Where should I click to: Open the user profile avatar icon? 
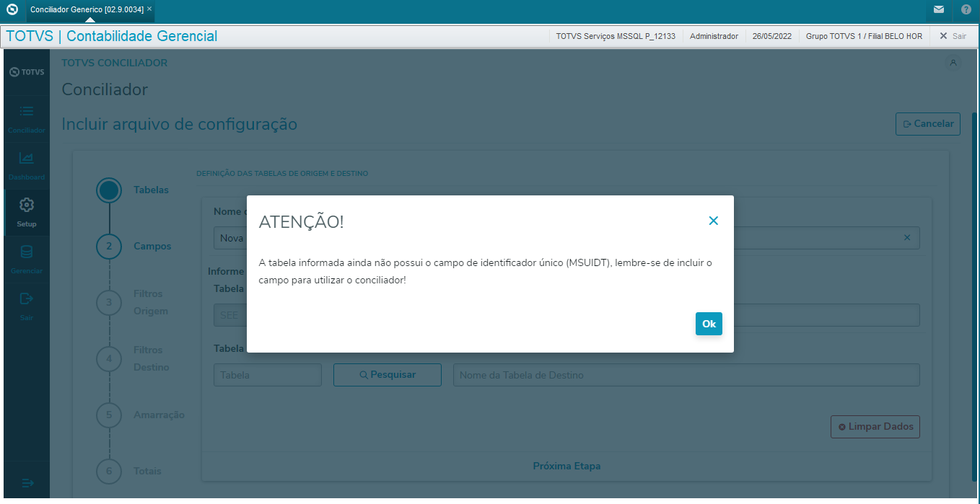(953, 63)
